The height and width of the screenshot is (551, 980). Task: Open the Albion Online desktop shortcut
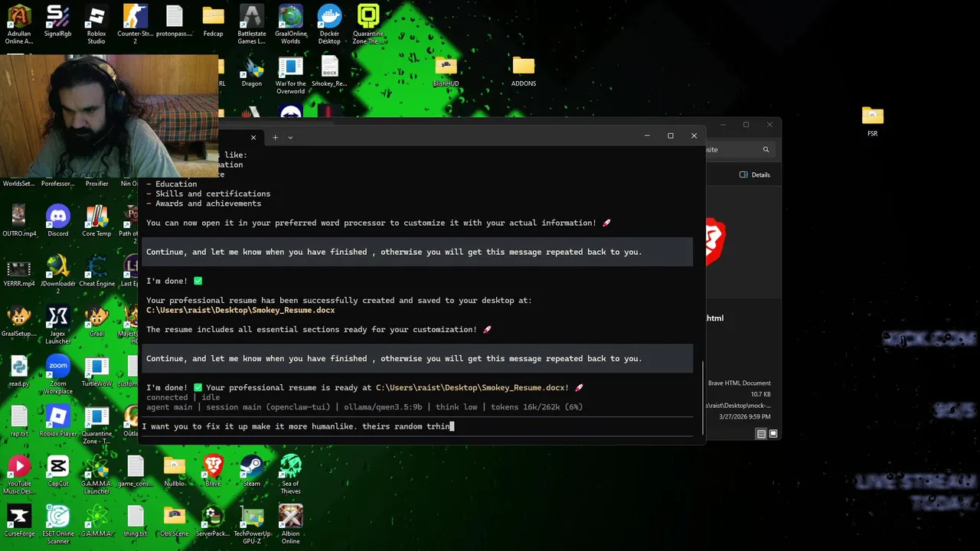[291, 525]
